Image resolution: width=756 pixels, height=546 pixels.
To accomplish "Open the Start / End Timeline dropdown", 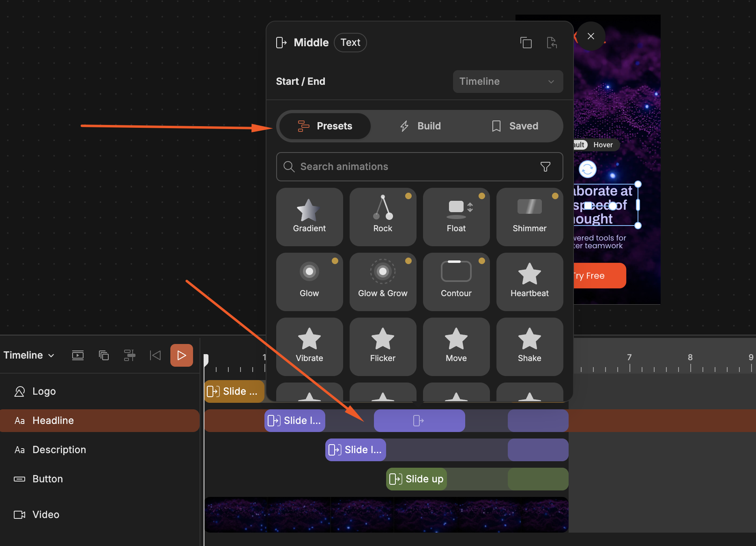I will coord(508,82).
